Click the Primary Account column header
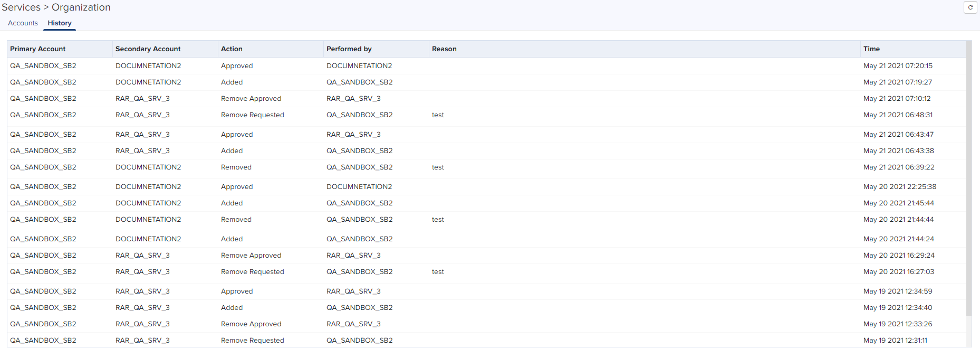980x358 pixels. (38, 49)
